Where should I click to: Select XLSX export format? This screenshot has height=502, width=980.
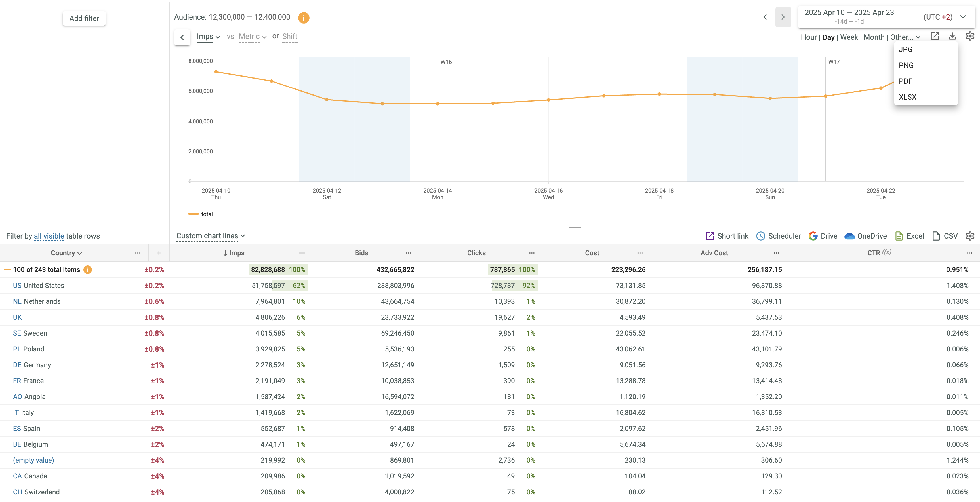pyautogui.click(x=907, y=97)
